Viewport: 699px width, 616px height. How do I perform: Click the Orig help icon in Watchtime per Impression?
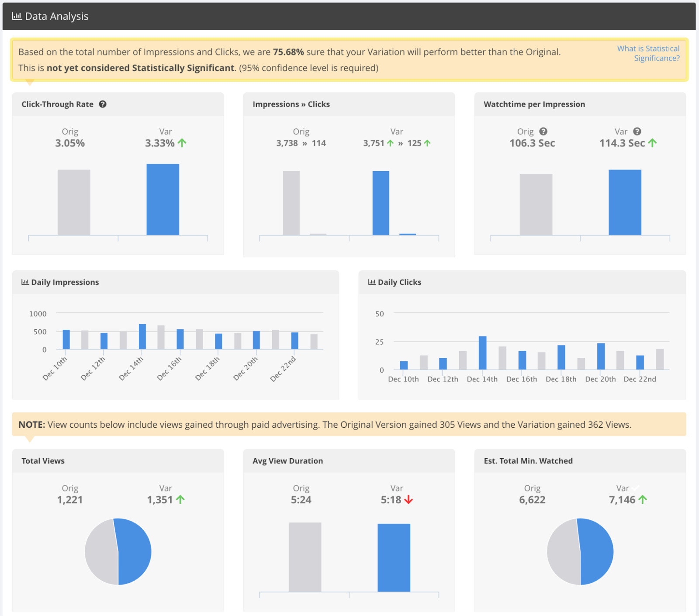pyautogui.click(x=543, y=131)
